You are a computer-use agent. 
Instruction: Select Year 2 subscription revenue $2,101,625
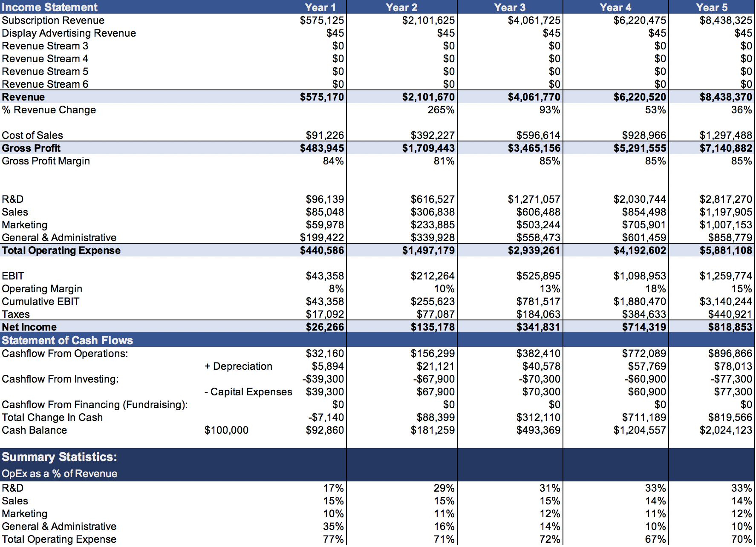(428, 20)
